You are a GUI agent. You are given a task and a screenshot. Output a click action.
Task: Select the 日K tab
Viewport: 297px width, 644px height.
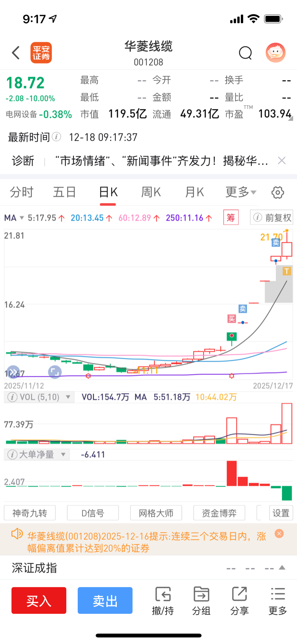(x=108, y=192)
